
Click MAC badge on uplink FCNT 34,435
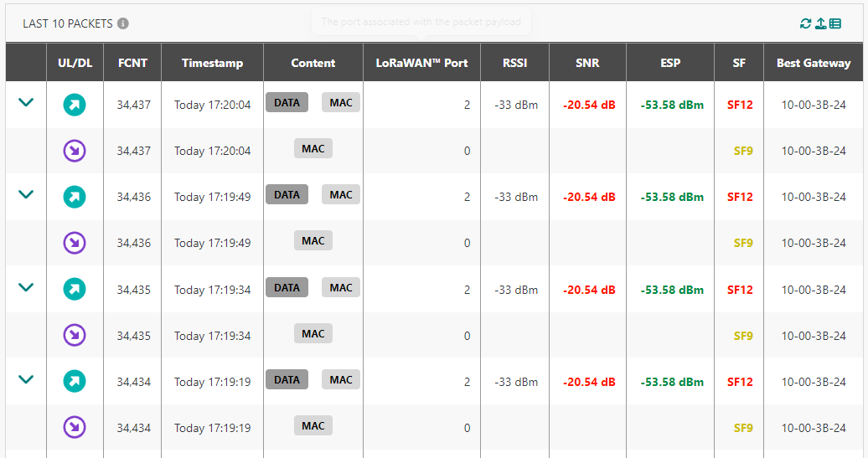coord(341,287)
